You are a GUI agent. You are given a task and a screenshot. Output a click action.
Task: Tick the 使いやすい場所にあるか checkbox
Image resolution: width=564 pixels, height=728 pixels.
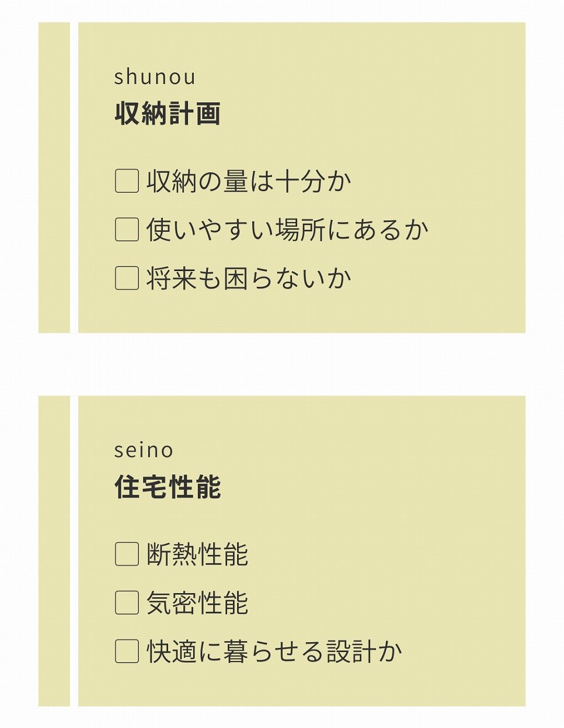[127, 230]
